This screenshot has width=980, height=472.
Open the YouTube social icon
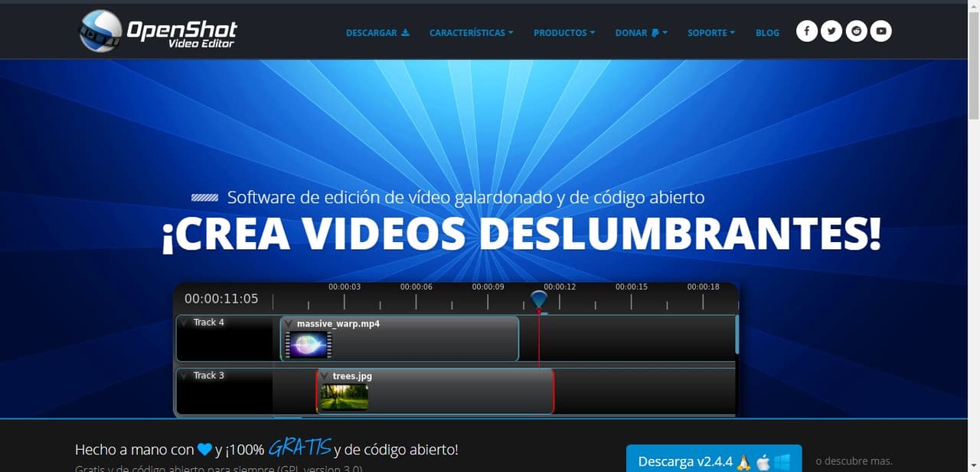tap(881, 31)
